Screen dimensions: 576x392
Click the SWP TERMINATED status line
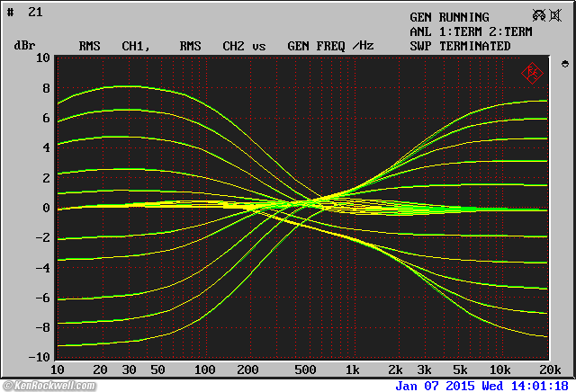point(460,46)
